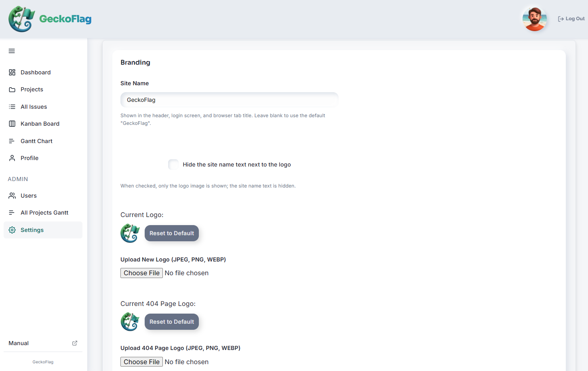Click the Dashboard grid icon
This screenshot has height=371, width=588.
pyautogui.click(x=12, y=72)
